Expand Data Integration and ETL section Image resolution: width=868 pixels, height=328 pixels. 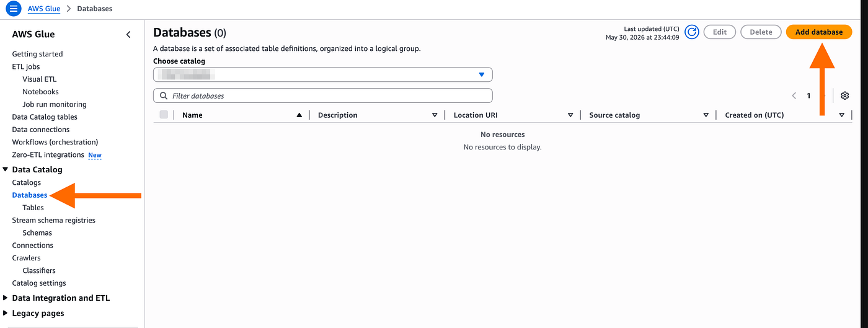[x=6, y=298]
